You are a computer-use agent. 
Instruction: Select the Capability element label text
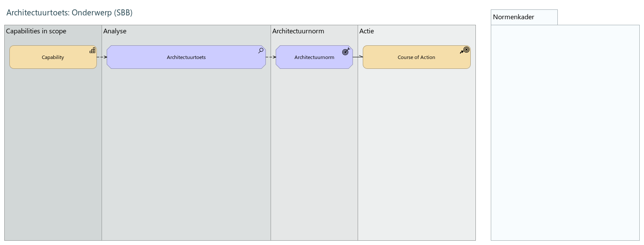[53, 57]
